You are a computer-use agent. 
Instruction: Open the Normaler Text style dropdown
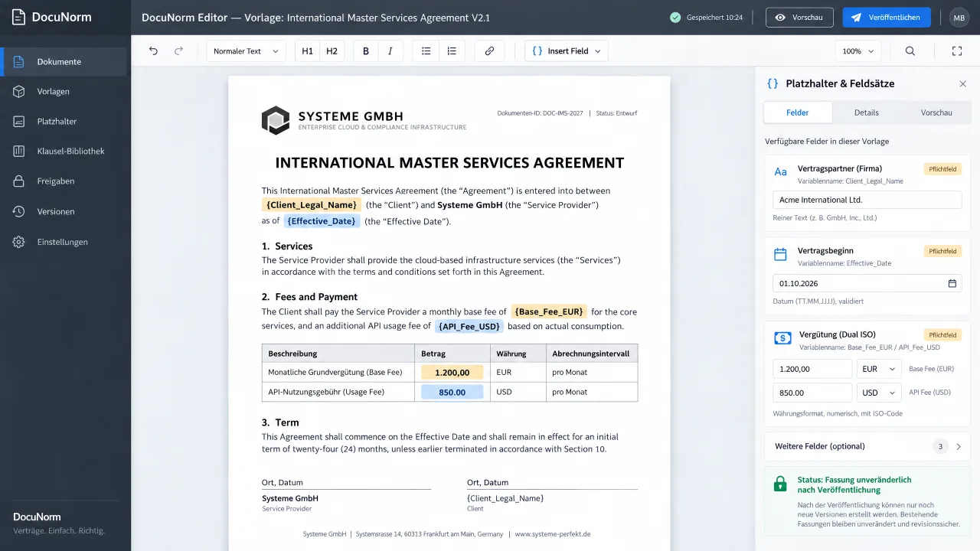coord(246,51)
